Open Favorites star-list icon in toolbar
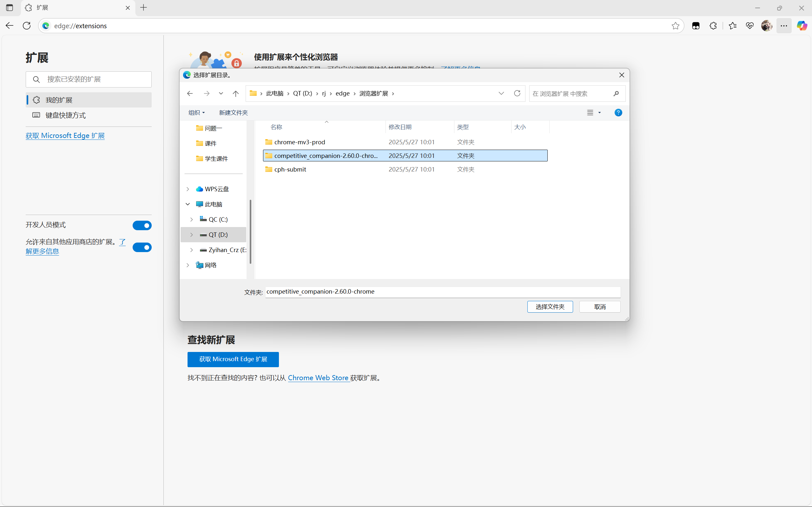Image resolution: width=812 pixels, height=507 pixels. click(732, 26)
